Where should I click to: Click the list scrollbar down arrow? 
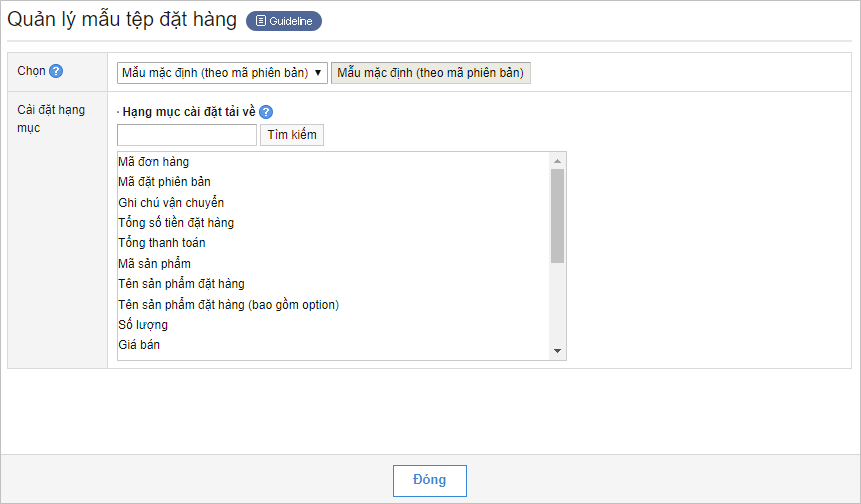pyautogui.click(x=558, y=351)
